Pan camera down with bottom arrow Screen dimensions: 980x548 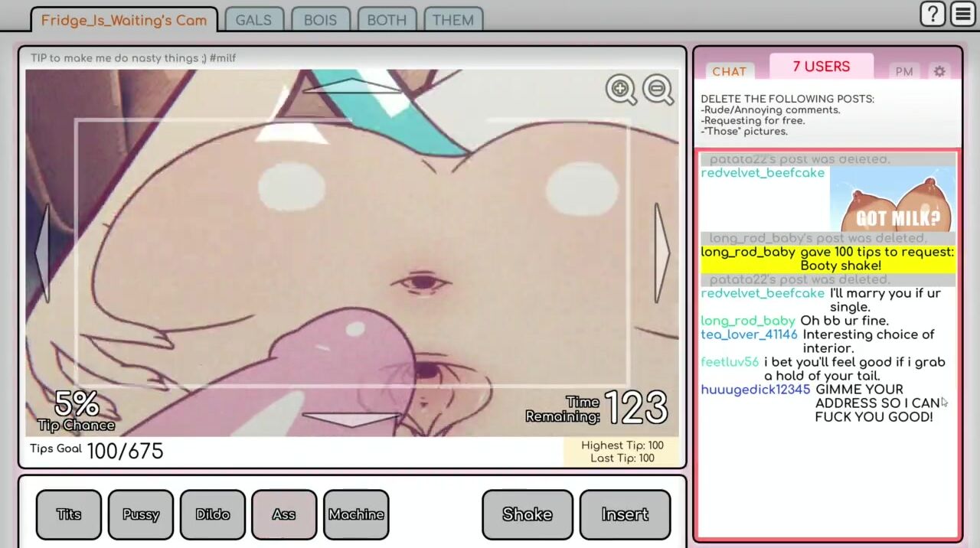[x=351, y=419]
